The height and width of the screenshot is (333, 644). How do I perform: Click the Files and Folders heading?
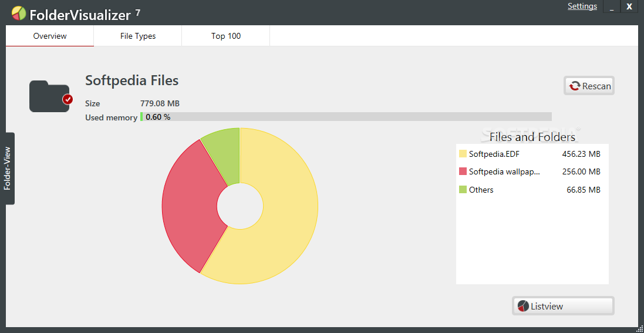click(x=532, y=136)
